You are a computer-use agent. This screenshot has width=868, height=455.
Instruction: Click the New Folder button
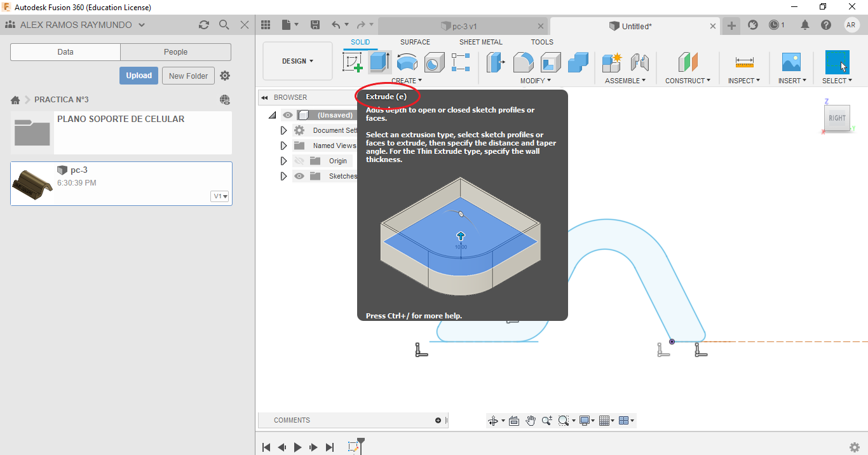pos(188,76)
